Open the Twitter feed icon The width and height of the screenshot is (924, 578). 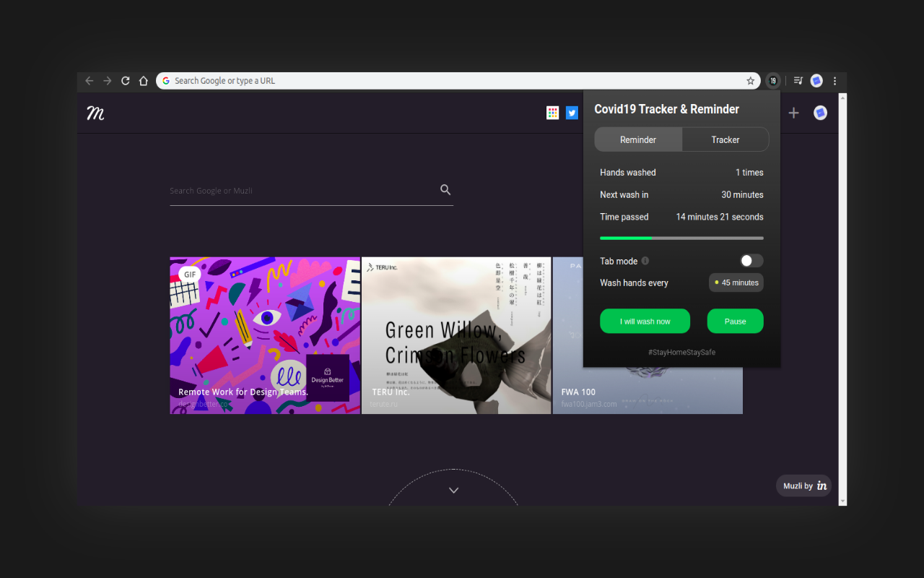[x=572, y=113]
